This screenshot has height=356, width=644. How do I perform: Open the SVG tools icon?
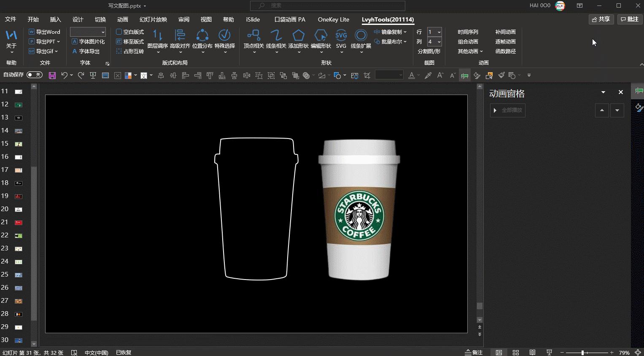pyautogui.click(x=341, y=35)
